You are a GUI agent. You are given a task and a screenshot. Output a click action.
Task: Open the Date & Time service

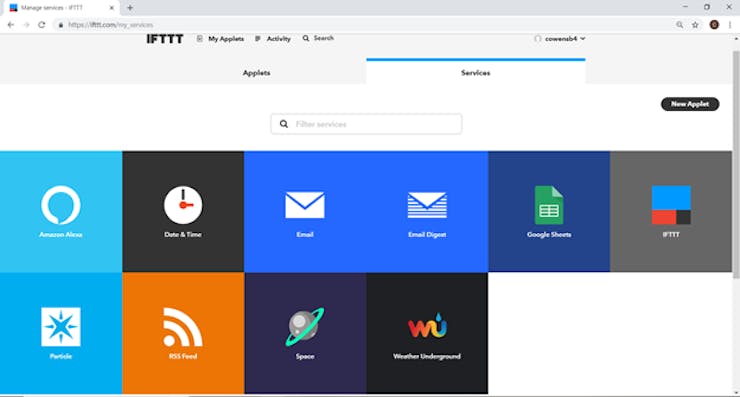pyautogui.click(x=183, y=211)
